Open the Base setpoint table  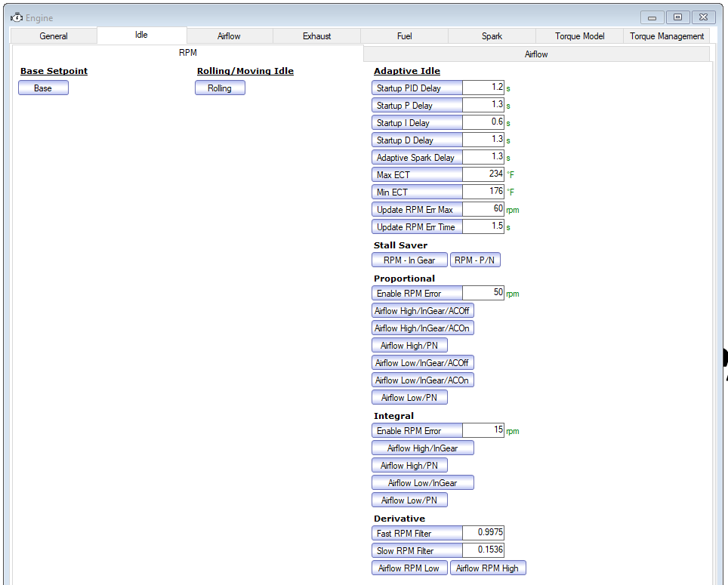coord(43,88)
